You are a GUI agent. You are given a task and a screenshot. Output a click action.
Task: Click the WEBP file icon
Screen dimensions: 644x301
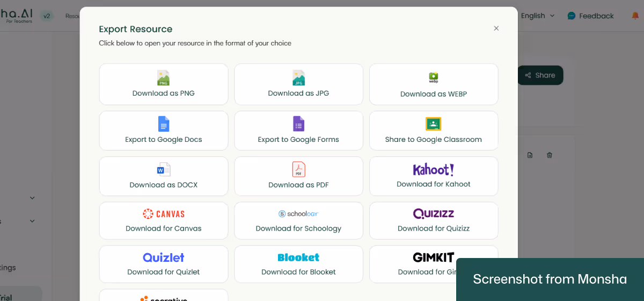click(x=434, y=77)
